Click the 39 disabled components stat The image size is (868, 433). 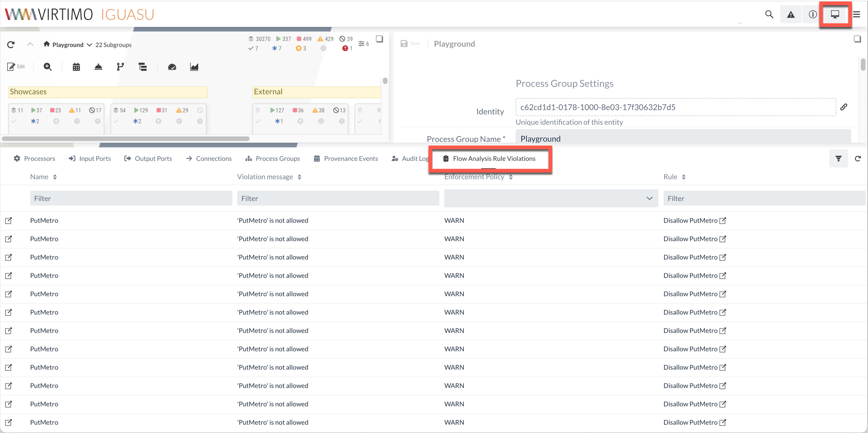pyautogui.click(x=346, y=39)
